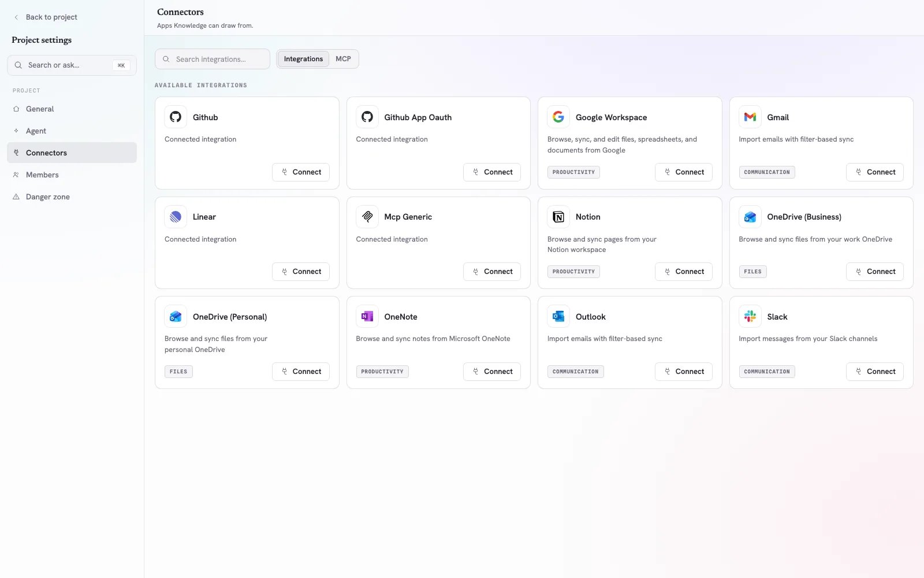Open Agent settings page

pyautogui.click(x=72, y=131)
